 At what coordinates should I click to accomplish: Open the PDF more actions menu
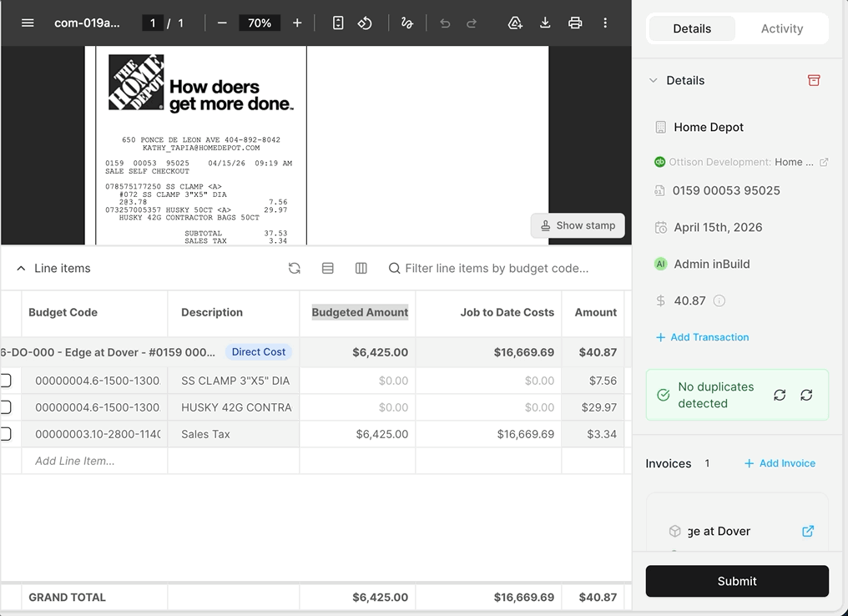(605, 23)
